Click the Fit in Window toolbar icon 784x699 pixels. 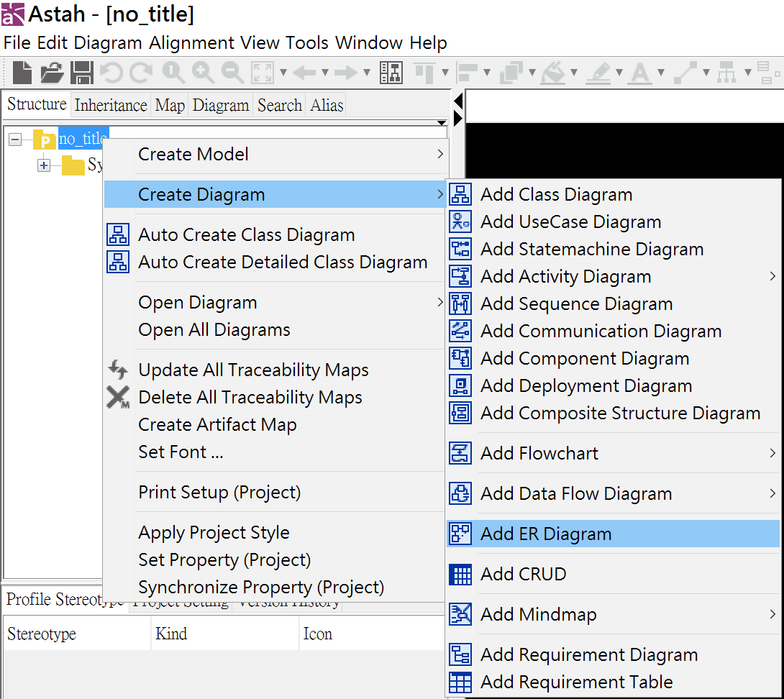pyautogui.click(x=263, y=73)
